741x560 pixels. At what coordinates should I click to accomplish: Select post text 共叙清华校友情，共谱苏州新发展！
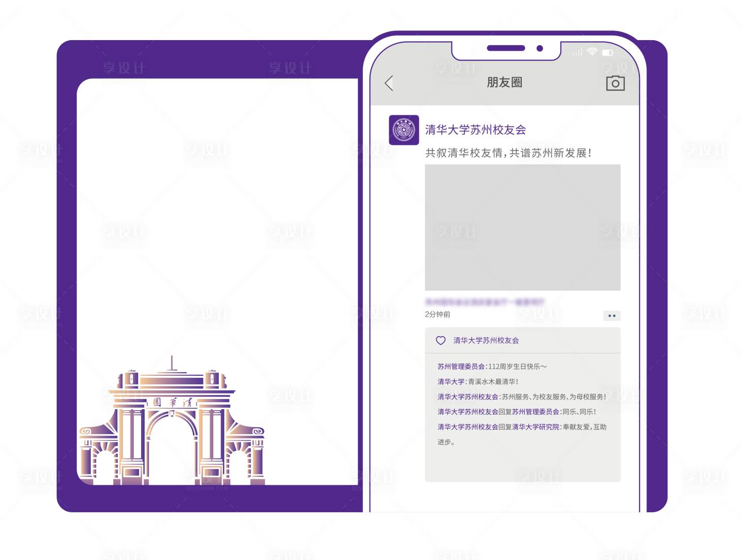click(x=509, y=153)
